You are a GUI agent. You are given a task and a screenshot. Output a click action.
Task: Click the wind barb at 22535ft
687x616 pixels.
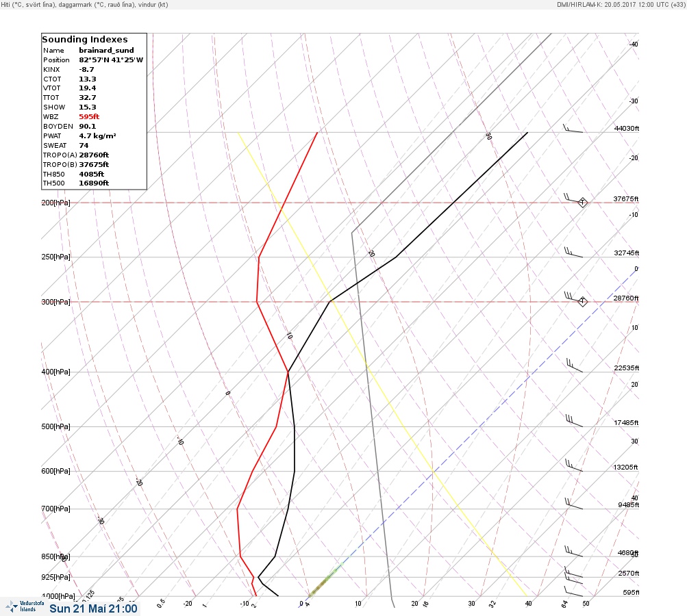[574, 365]
